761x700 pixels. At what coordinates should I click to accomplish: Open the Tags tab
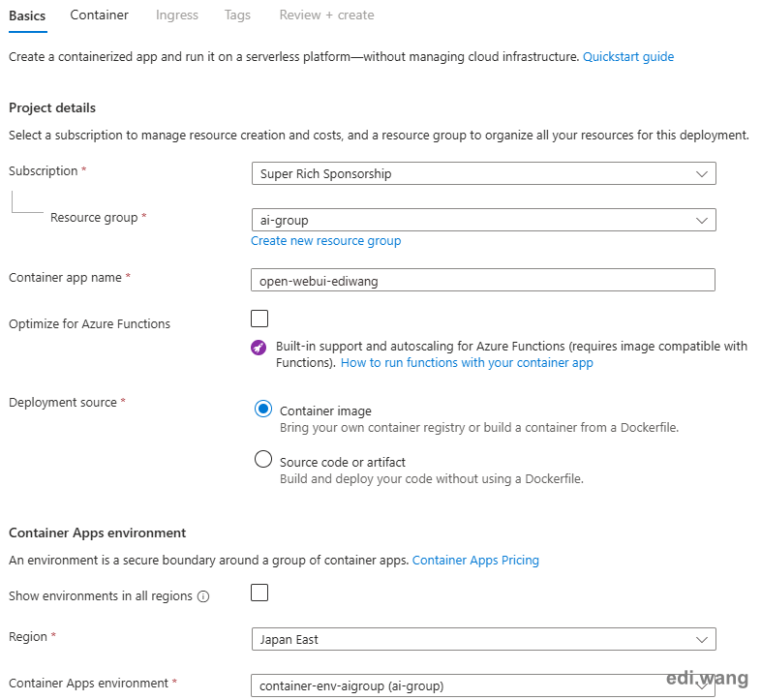(237, 15)
